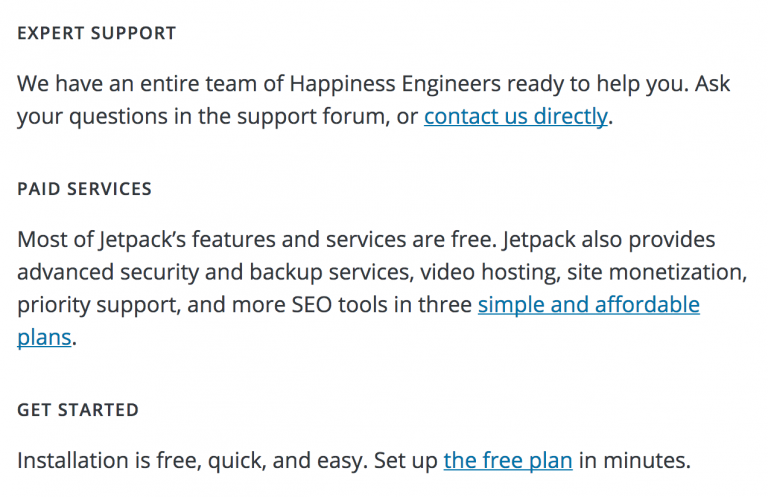Click the wrapped "plans" link text
This screenshot has width=768, height=497.
44,337
